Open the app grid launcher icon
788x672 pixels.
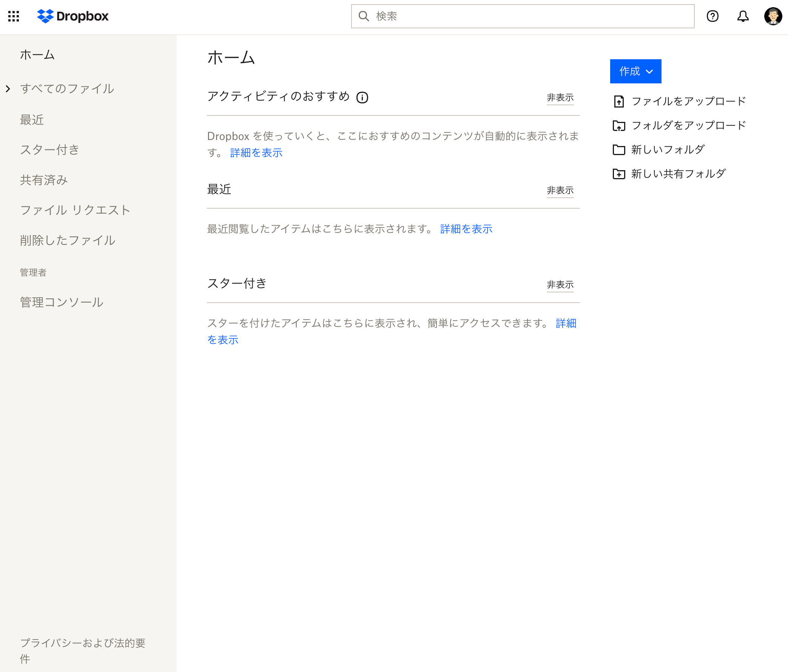(x=14, y=16)
